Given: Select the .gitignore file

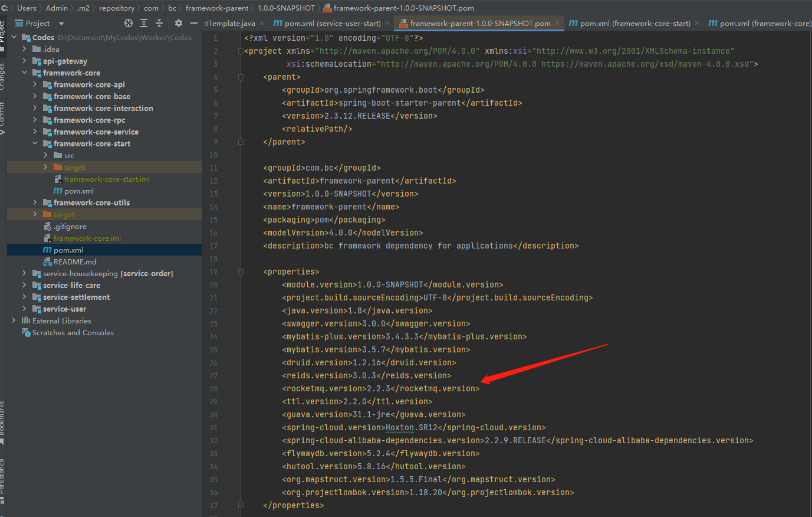Looking at the screenshot, I should 104,226.
